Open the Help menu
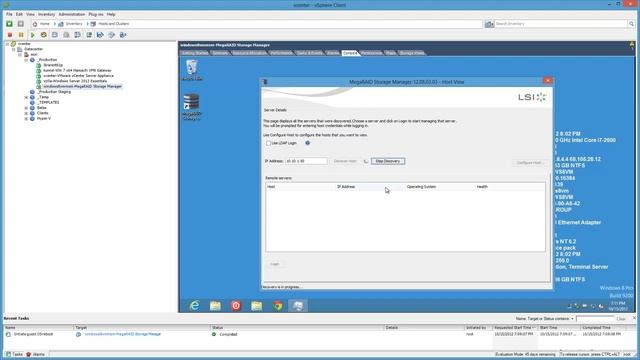Screen dimensions: 640x360 click(x=111, y=14)
